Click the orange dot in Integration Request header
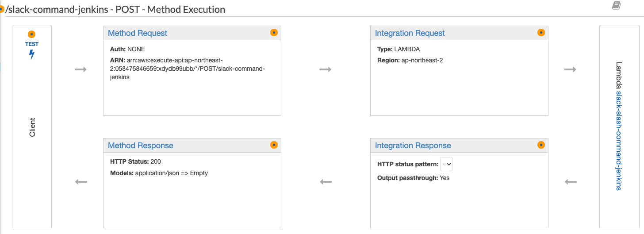The image size is (644, 234). click(x=541, y=32)
